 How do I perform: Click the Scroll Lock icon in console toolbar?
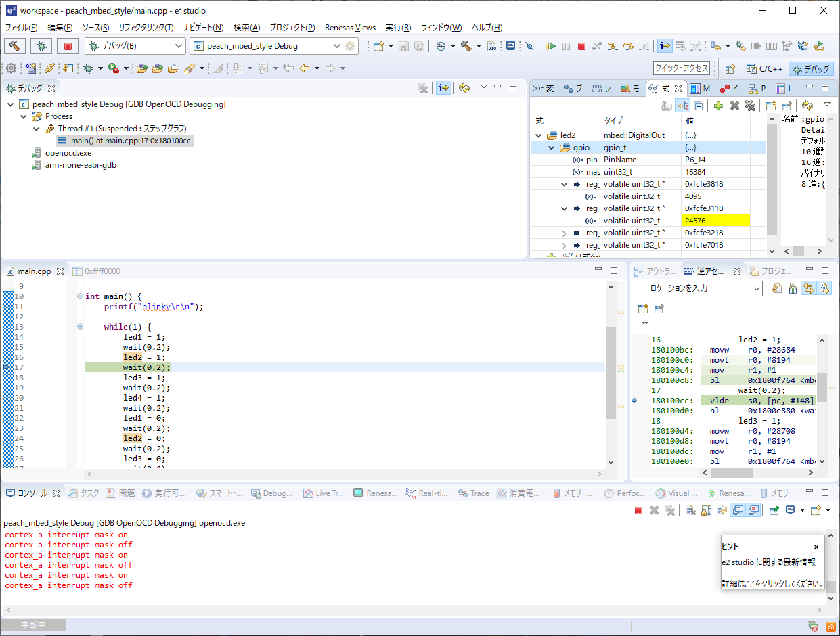705,510
